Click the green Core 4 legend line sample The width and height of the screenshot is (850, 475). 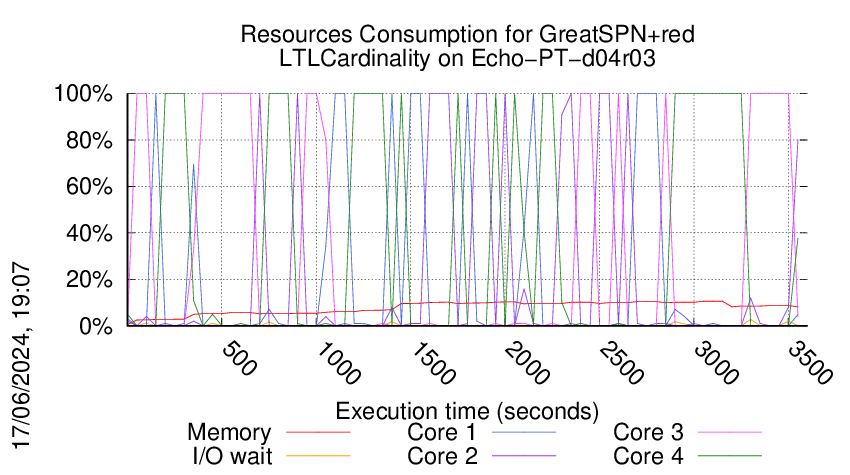click(x=730, y=456)
